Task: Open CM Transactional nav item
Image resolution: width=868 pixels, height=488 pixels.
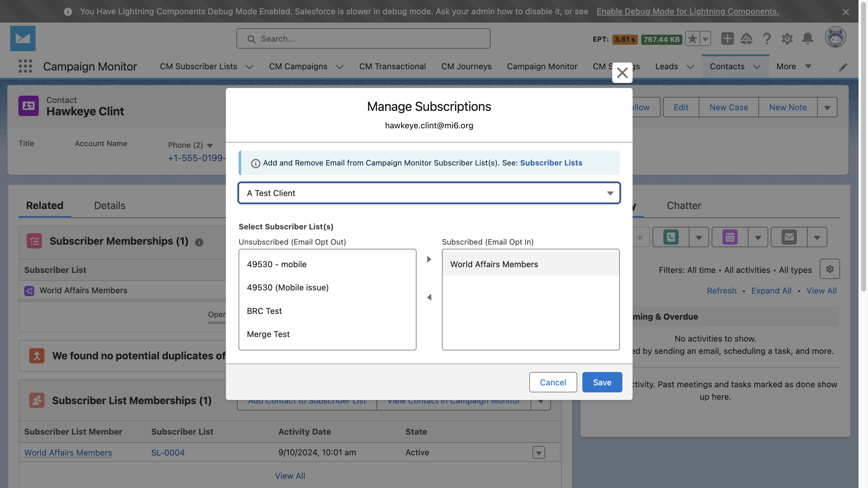Action: pyautogui.click(x=392, y=66)
